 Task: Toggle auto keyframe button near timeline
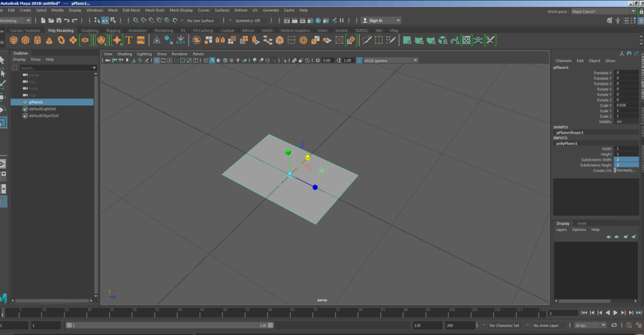pos(629,325)
